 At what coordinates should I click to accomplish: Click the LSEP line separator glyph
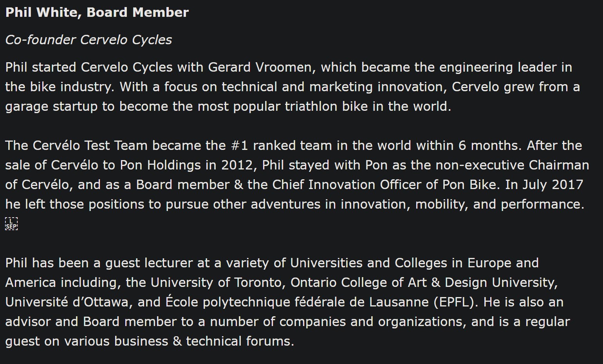pyautogui.click(x=11, y=224)
